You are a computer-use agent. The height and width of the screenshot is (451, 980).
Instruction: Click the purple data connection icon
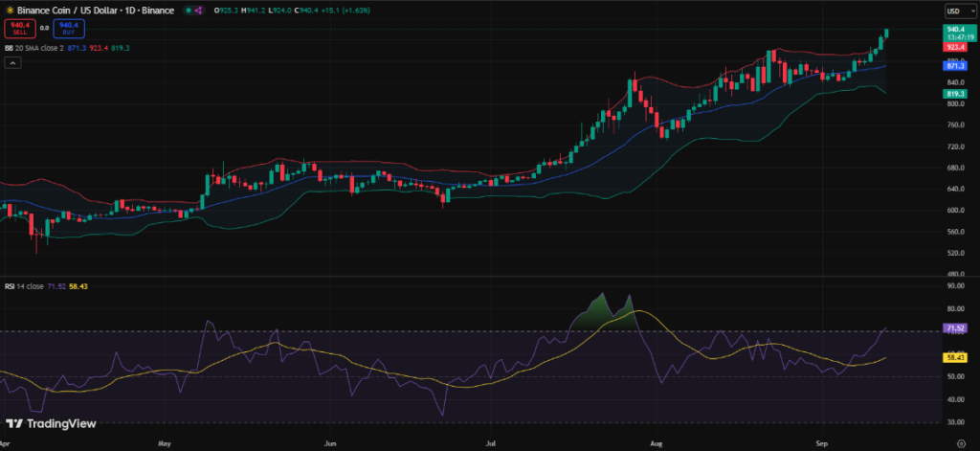(199, 11)
